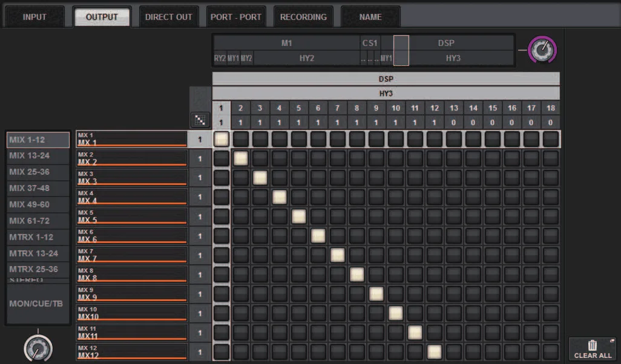Toggle patch MX 8 to port 8

click(357, 275)
